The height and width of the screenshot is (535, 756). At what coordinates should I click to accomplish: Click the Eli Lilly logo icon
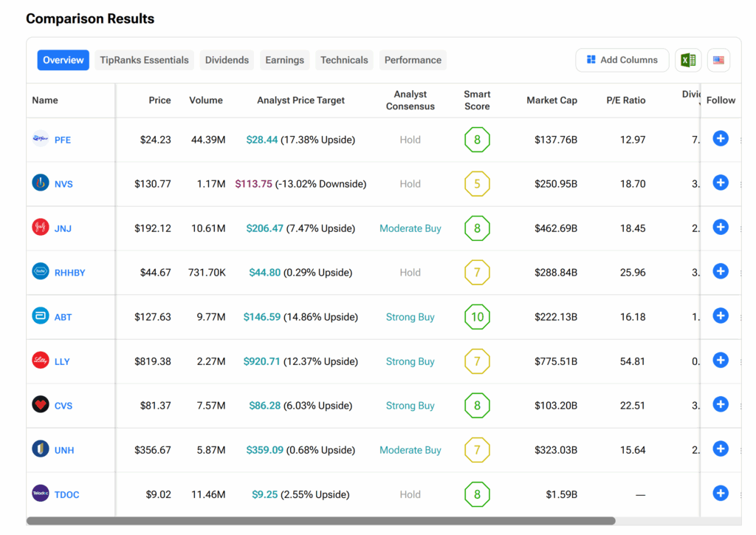41,361
